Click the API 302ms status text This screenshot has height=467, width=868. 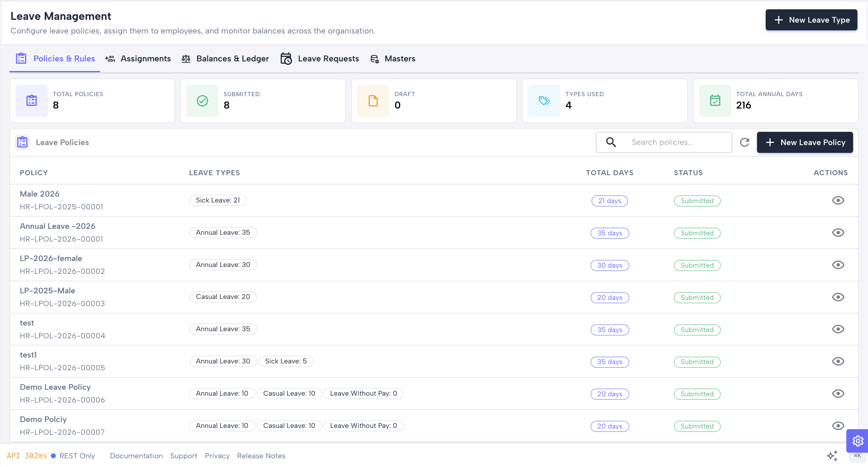[x=27, y=456]
